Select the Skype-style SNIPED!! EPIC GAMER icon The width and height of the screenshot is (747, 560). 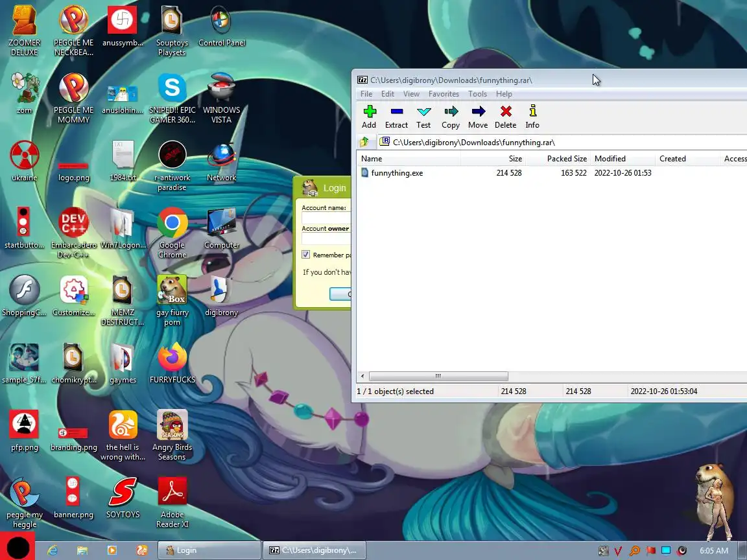pos(172,99)
